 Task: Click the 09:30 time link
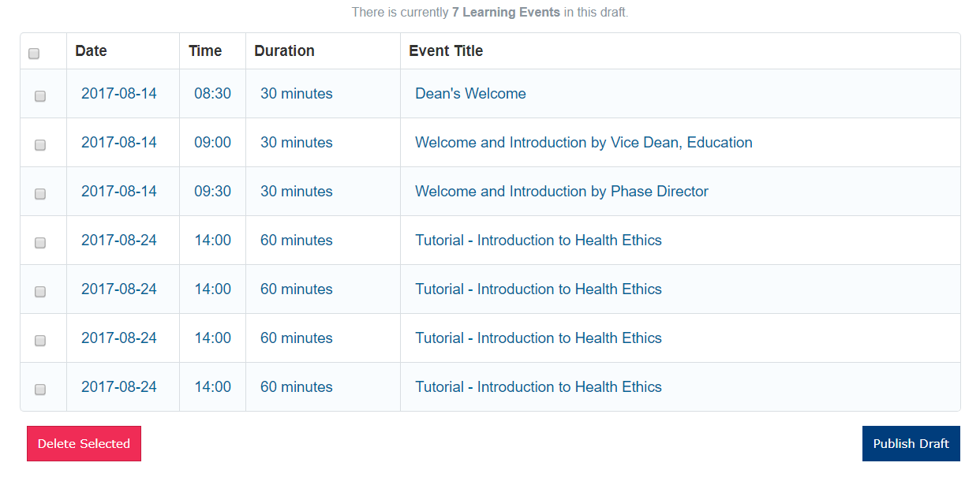pos(213,192)
